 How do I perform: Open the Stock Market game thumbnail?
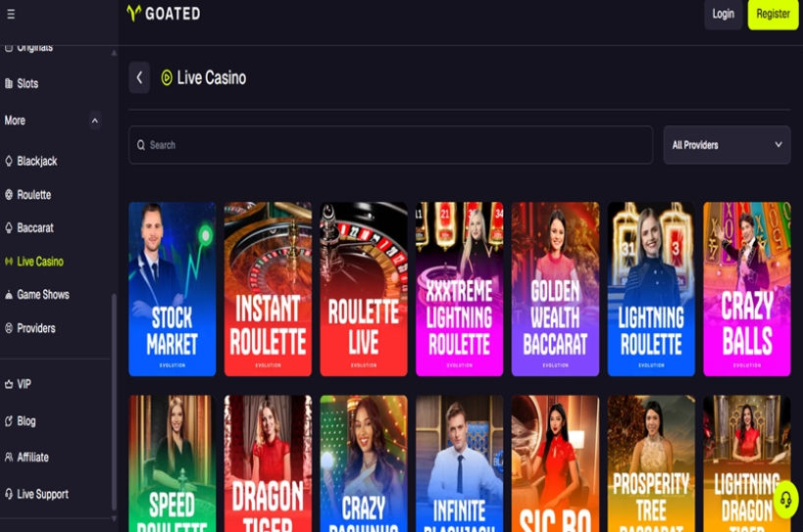(173, 289)
